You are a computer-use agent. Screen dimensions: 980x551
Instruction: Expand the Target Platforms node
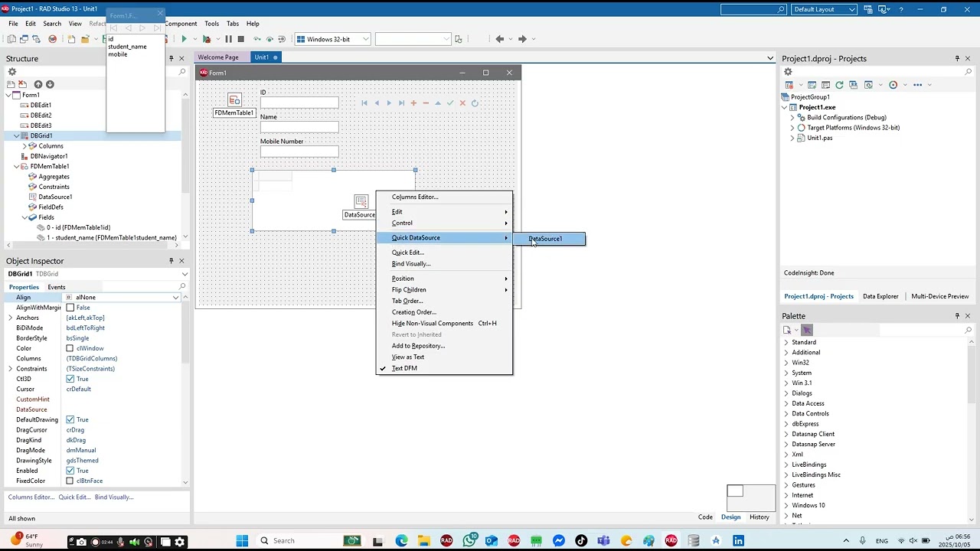[792, 128]
